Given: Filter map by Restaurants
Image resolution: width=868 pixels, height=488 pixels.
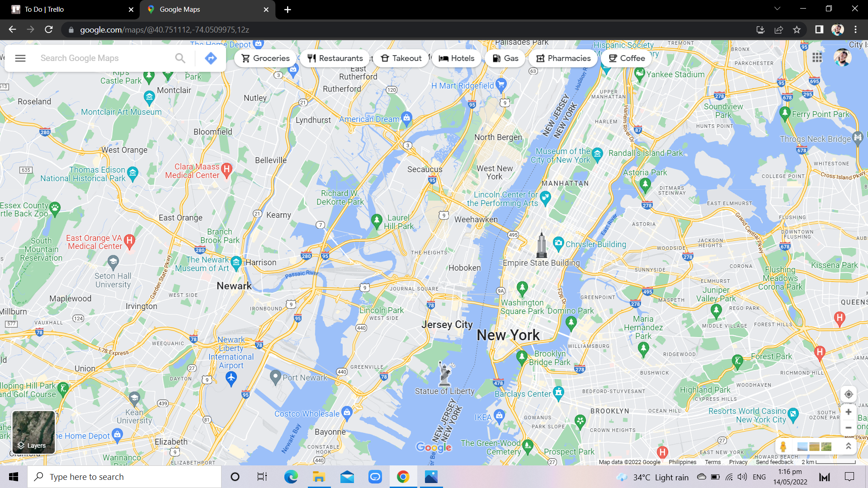Looking at the screenshot, I should (335, 58).
